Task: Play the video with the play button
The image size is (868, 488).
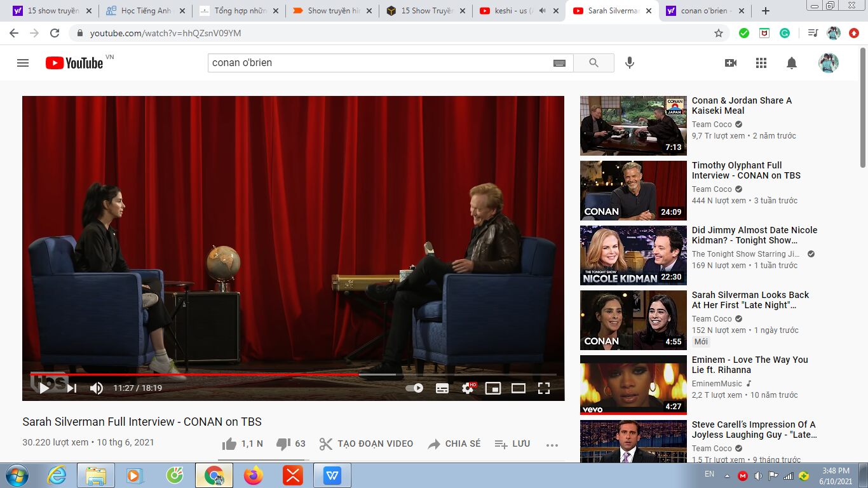Action: pos(44,388)
